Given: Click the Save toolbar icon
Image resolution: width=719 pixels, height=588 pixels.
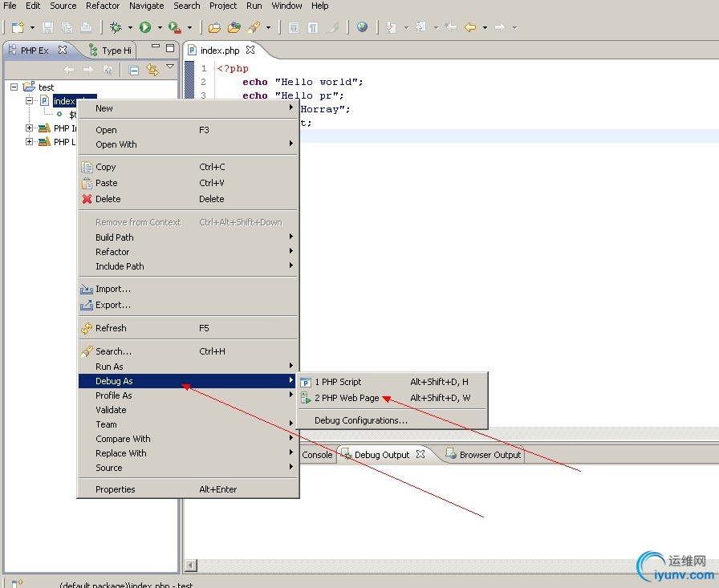Looking at the screenshot, I should pyautogui.click(x=47, y=27).
